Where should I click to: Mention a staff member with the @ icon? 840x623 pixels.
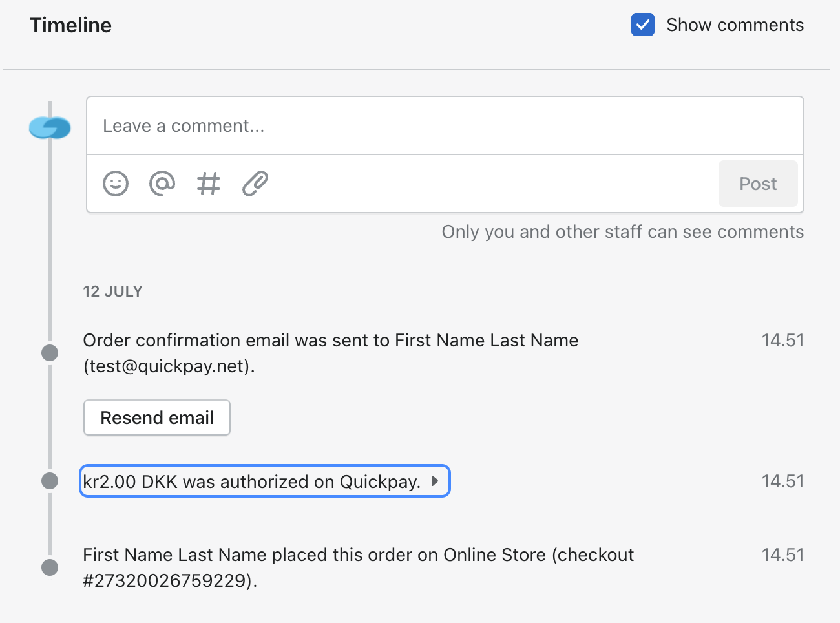click(x=162, y=184)
